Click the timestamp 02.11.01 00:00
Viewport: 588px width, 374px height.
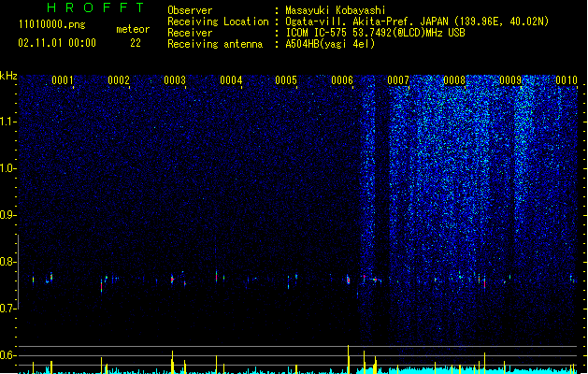tap(57, 43)
